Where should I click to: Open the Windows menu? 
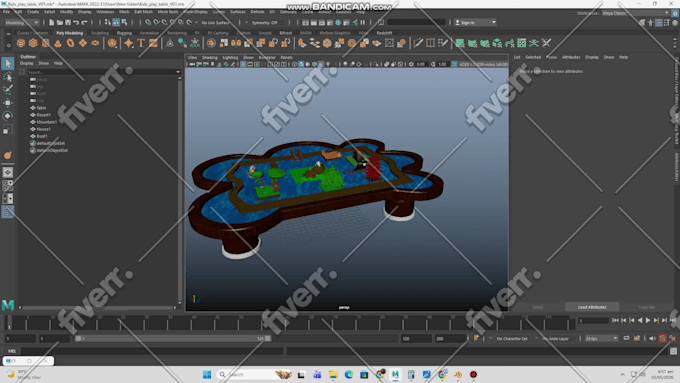click(x=105, y=12)
